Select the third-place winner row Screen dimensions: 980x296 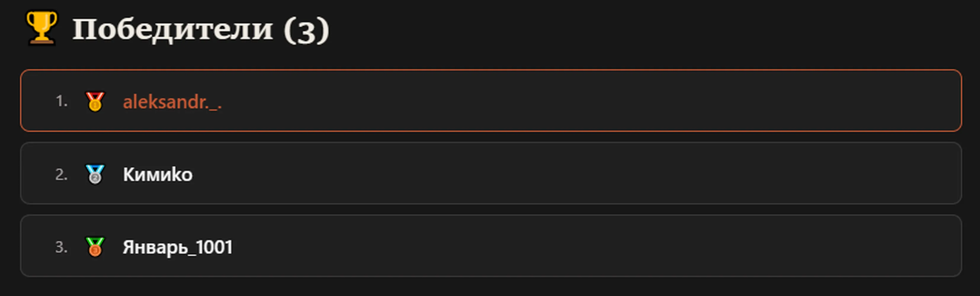pyautogui.click(x=491, y=246)
